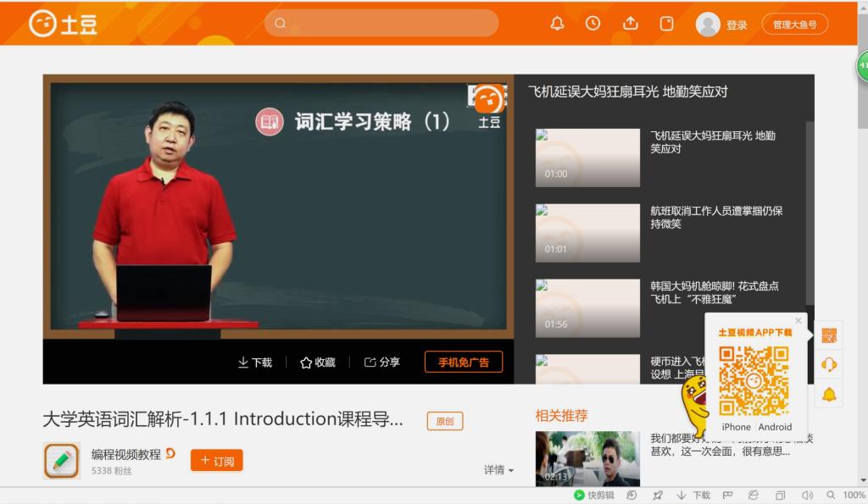Click the browser mute speaker icon
The width and height of the screenshot is (868, 504).
point(807,496)
